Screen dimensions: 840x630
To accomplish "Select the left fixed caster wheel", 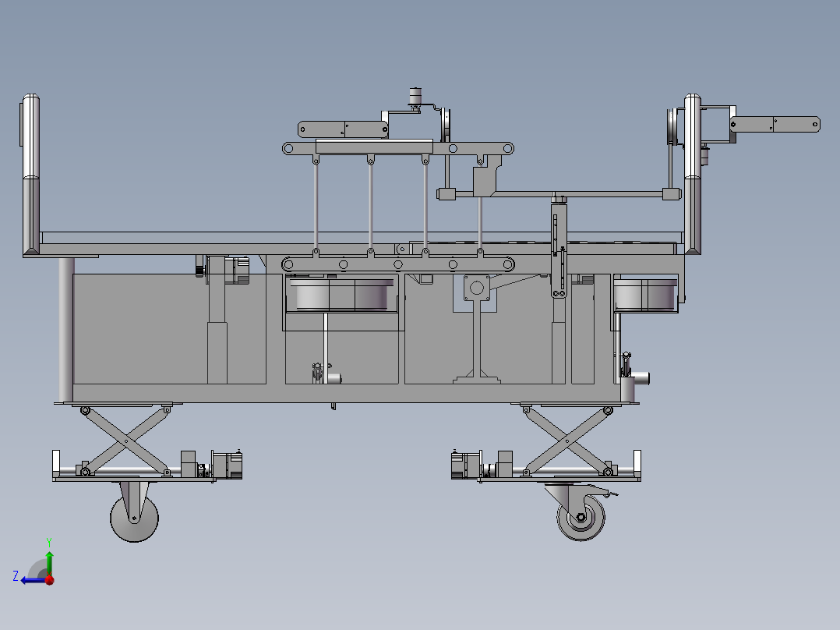I will [x=134, y=519].
